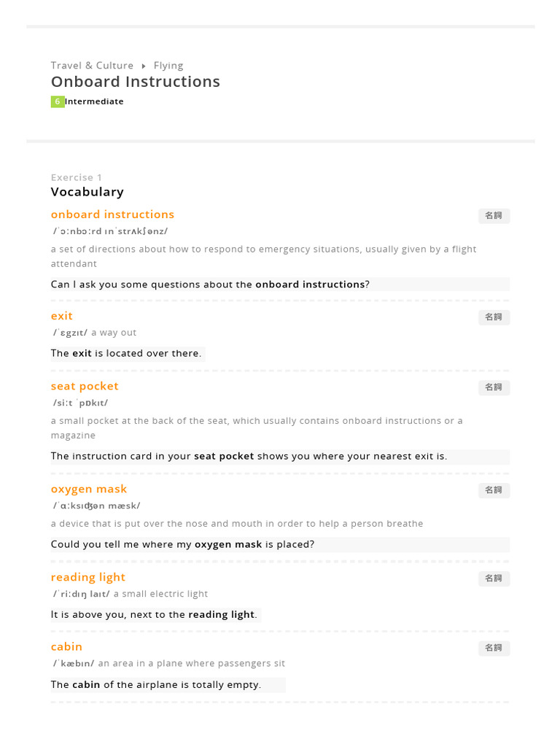Click the 名詞 tag beside cabin
Viewport: 560px width, 747px height.
tap(494, 648)
